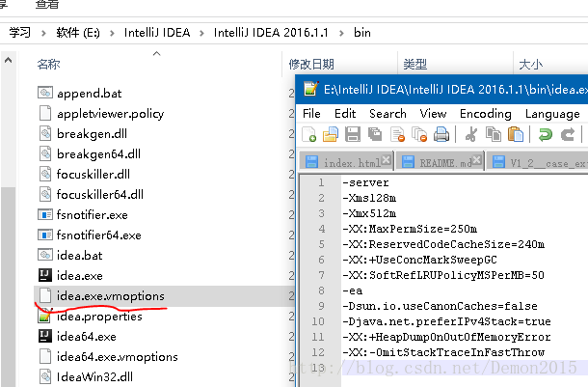Click the bin folder in address breadcrumb
Screen dimensions: 588x387
pyautogui.click(x=361, y=33)
